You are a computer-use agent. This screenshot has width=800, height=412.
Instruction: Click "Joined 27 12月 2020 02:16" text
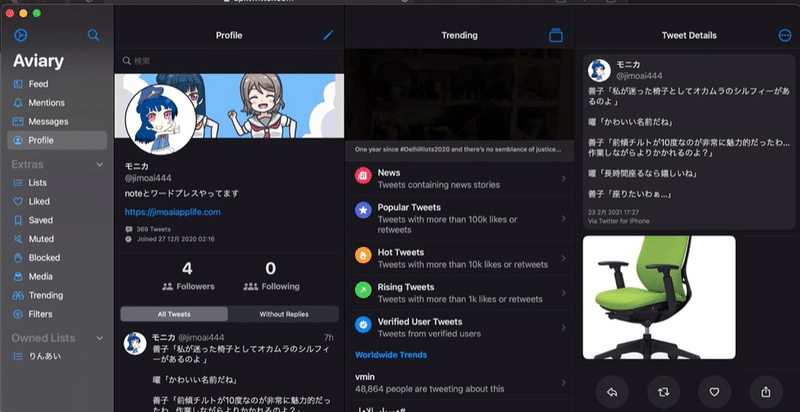tap(176, 239)
